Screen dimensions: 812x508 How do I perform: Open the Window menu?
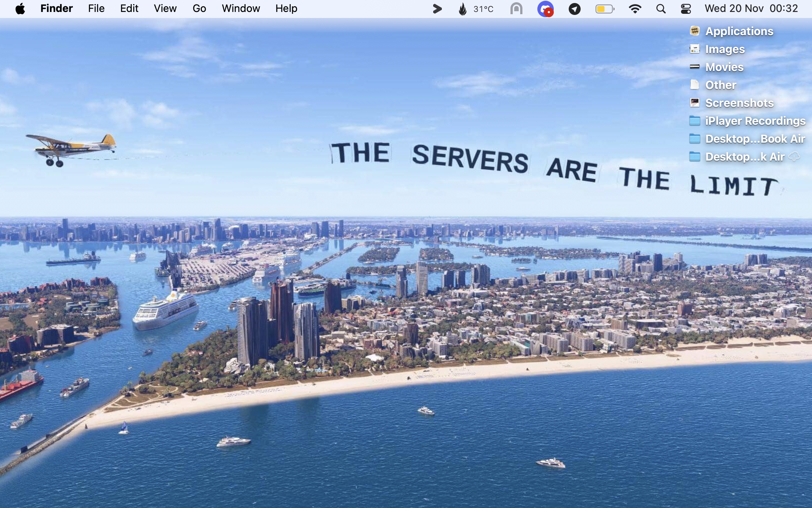241,9
